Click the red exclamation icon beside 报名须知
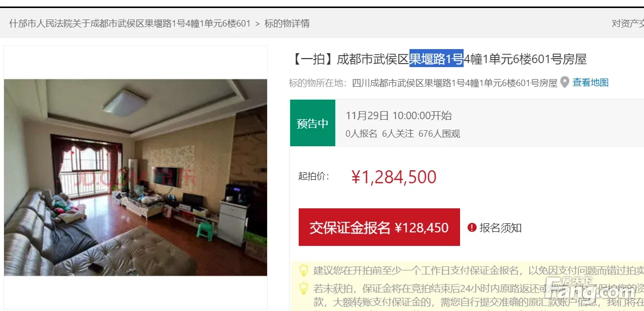The image size is (644, 311). point(472,227)
